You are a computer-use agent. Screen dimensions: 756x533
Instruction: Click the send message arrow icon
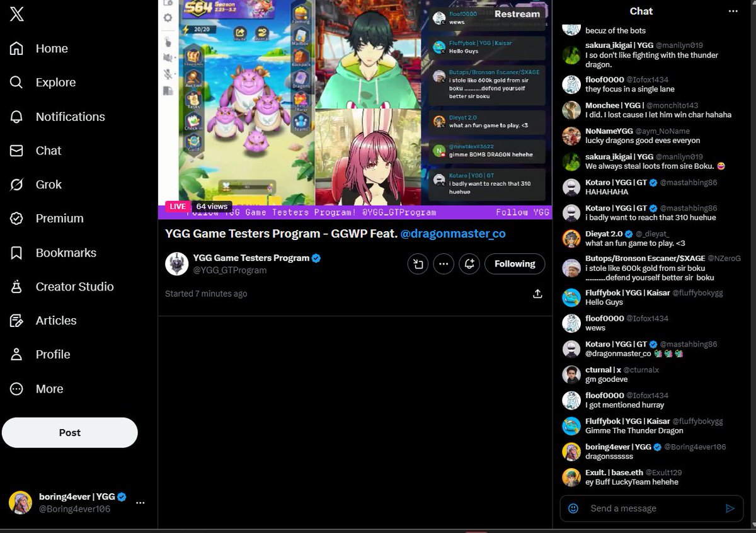730,508
